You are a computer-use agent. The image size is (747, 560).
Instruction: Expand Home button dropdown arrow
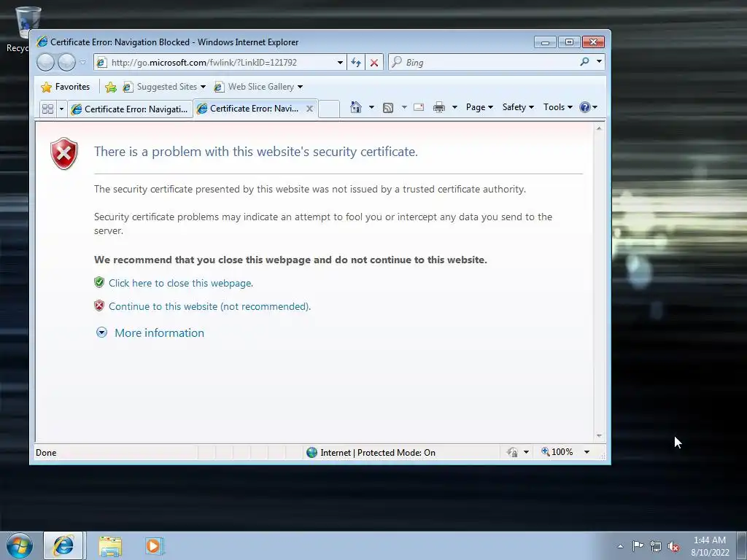point(371,107)
